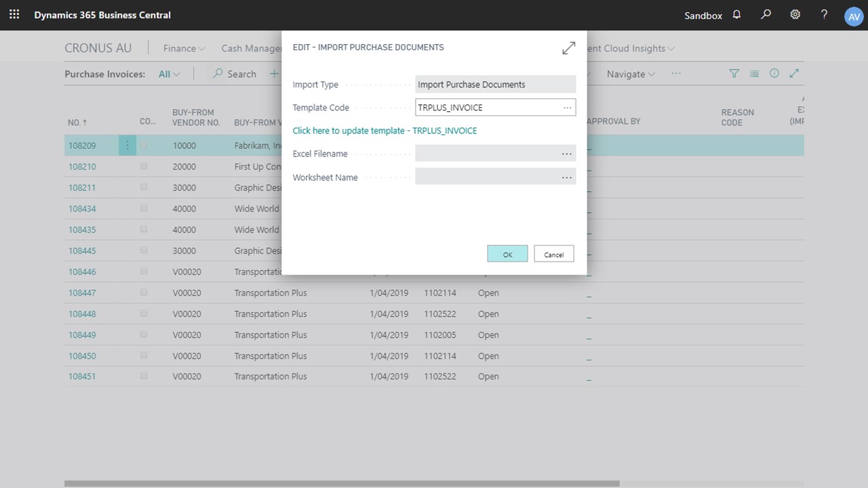Expand the purchase invoices page icon
The width and height of the screenshot is (868, 488).
tap(794, 73)
